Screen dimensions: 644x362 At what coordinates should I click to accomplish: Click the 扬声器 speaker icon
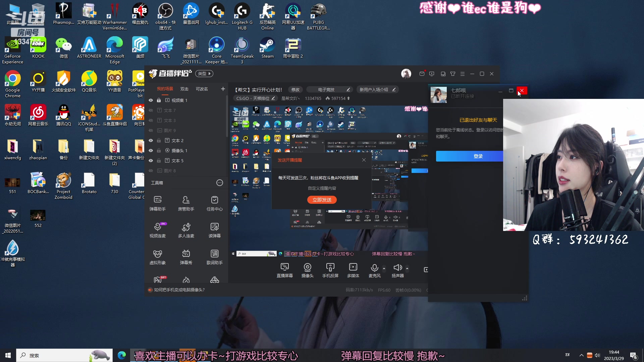pos(397,267)
